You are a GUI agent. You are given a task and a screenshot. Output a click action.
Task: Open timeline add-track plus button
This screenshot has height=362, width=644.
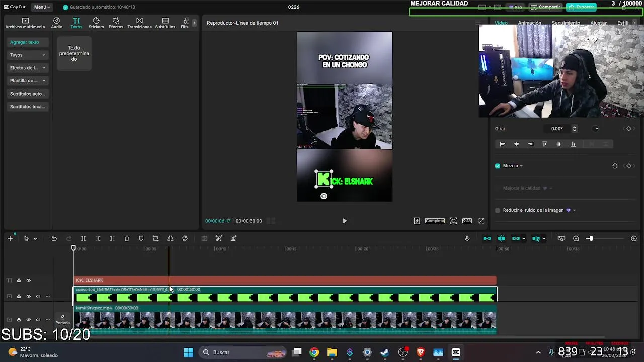point(10,238)
